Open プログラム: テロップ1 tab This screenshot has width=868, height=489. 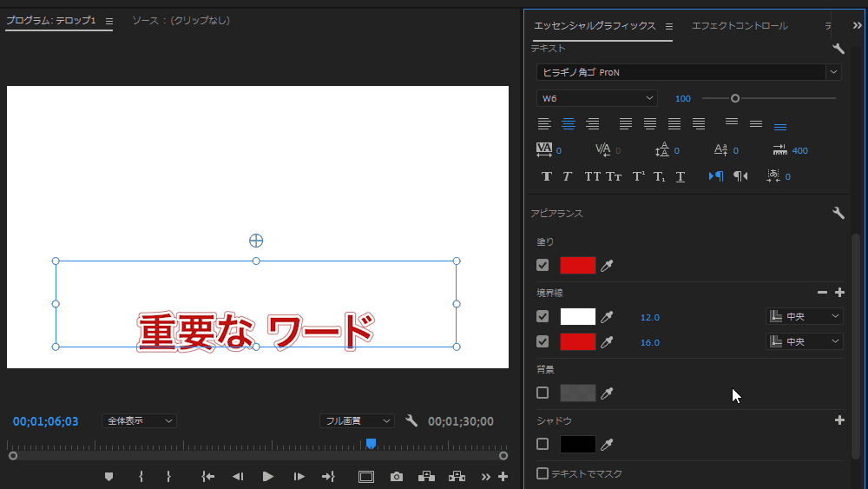tap(51, 21)
